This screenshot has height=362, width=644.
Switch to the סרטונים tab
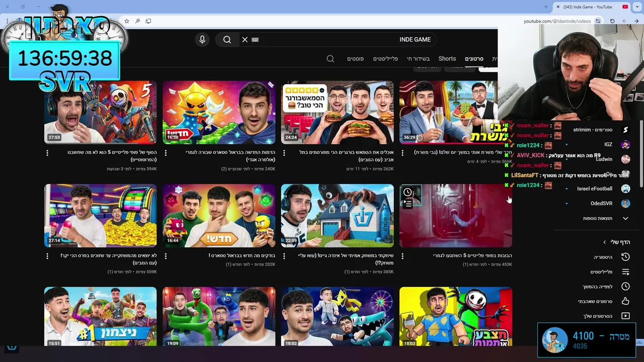pyautogui.click(x=474, y=59)
